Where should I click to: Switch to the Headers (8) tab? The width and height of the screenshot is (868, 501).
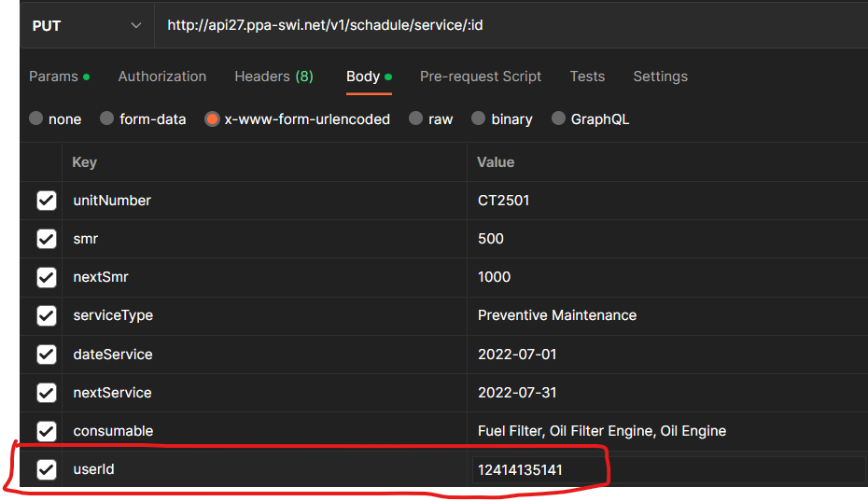pyautogui.click(x=273, y=77)
